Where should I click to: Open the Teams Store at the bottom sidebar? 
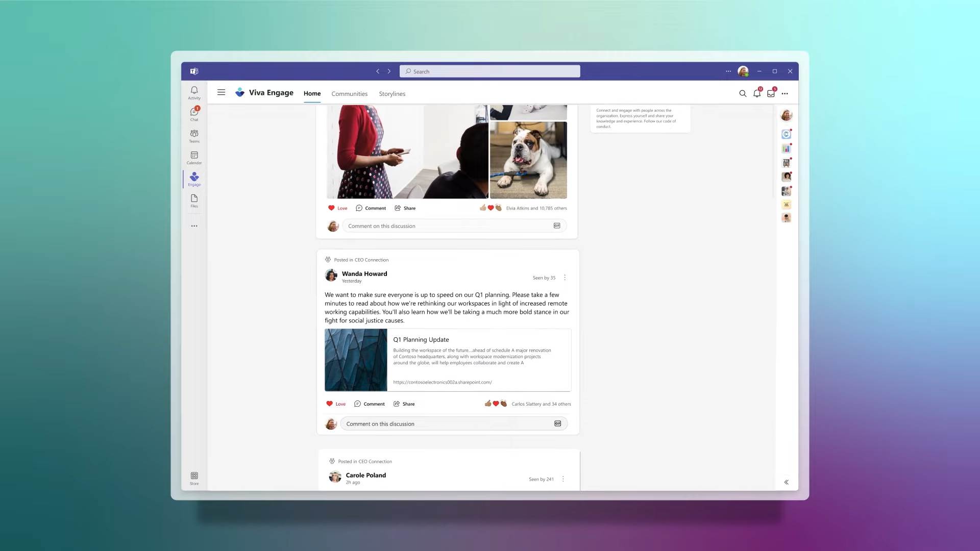pos(194,478)
